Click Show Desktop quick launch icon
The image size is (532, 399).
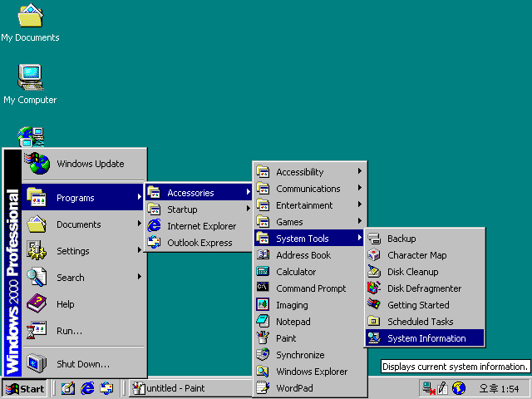coord(68,388)
